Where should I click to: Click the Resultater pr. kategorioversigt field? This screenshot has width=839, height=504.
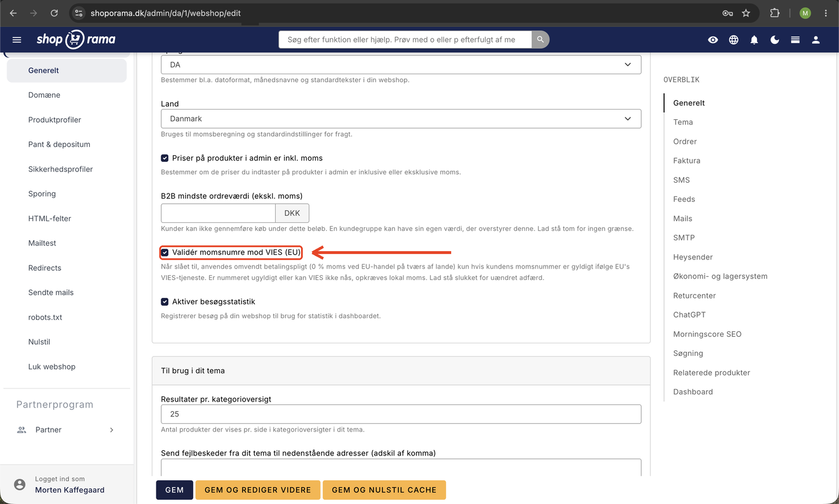click(x=401, y=414)
